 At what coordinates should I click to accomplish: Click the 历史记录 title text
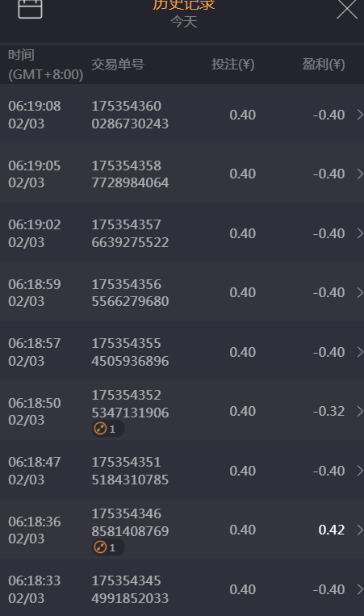pyautogui.click(x=184, y=4)
